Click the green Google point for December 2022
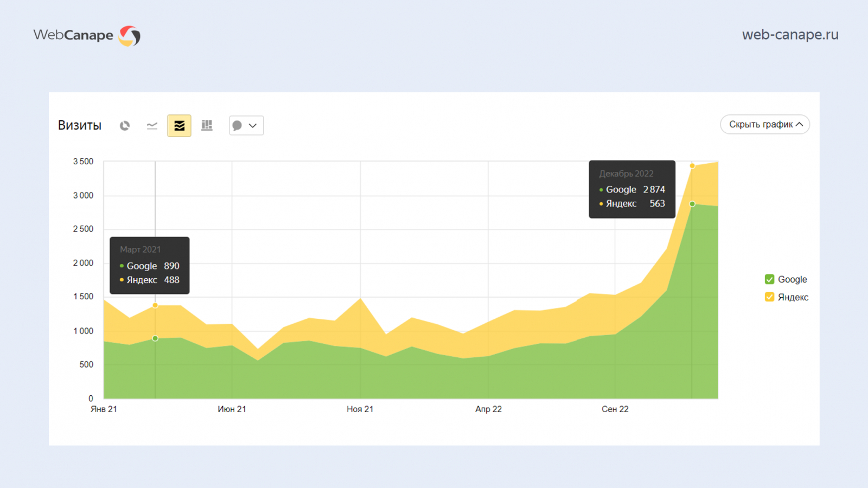Image resolution: width=868 pixels, height=488 pixels. point(692,204)
